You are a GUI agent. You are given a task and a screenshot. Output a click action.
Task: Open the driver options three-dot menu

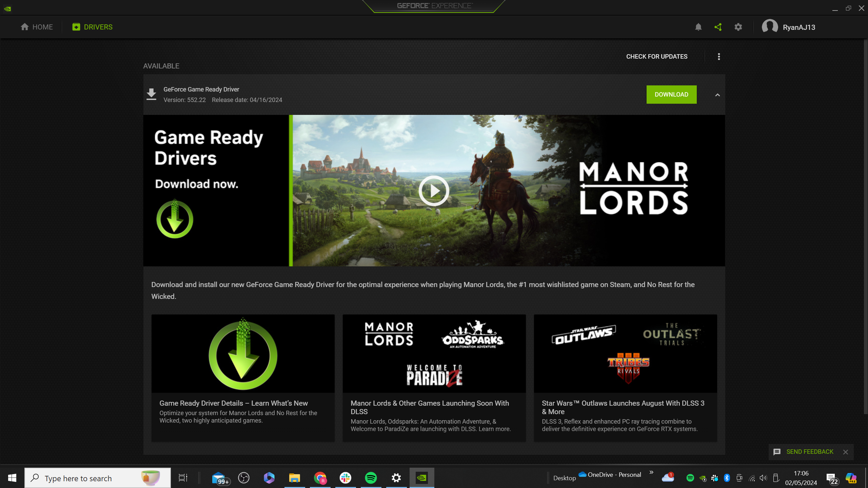coord(719,57)
